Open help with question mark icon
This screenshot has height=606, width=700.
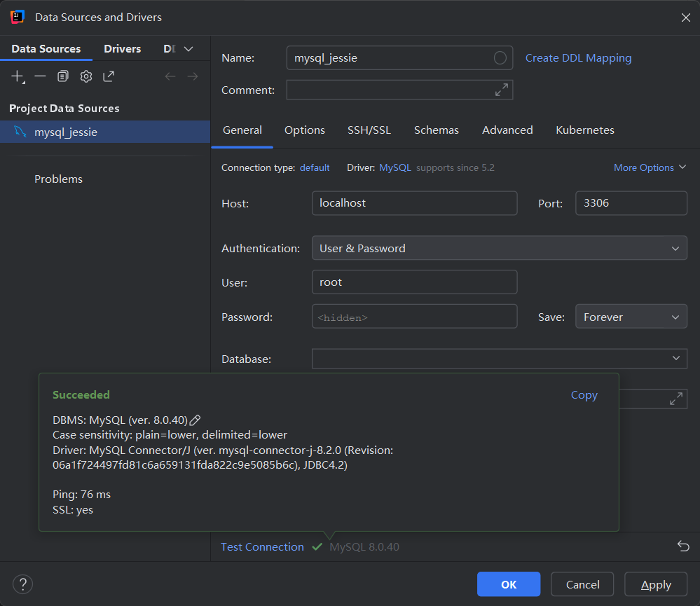[x=22, y=584]
